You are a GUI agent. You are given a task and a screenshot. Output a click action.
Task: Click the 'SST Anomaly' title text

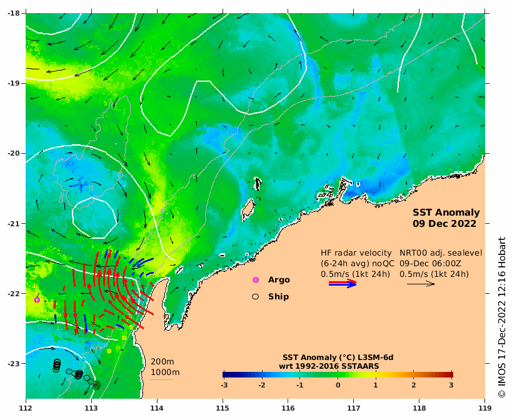point(446,212)
